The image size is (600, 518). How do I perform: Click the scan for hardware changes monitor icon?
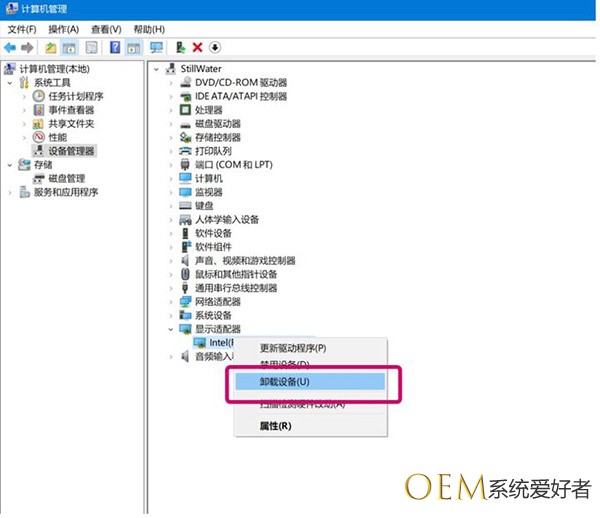point(157,47)
